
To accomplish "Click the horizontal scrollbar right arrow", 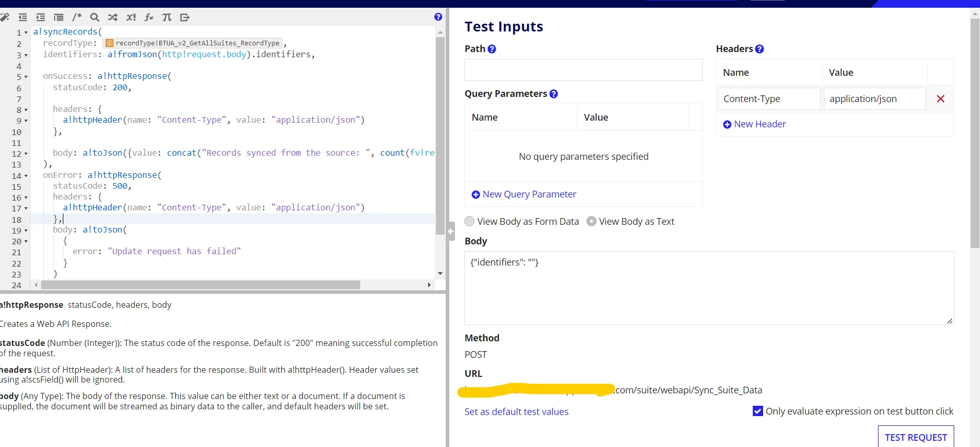I will click(429, 285).
